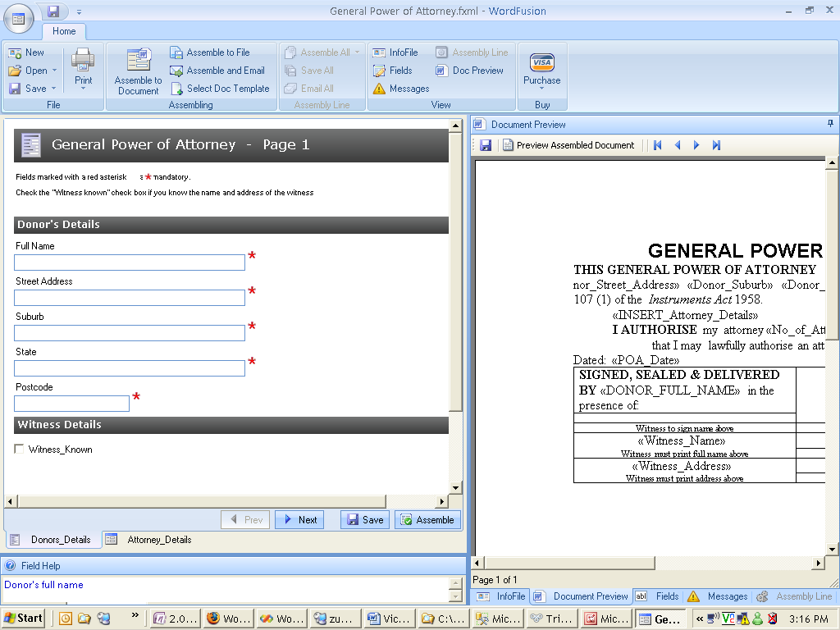
Task: Go to the previous preview page
Action: click(x=678, y=145)
